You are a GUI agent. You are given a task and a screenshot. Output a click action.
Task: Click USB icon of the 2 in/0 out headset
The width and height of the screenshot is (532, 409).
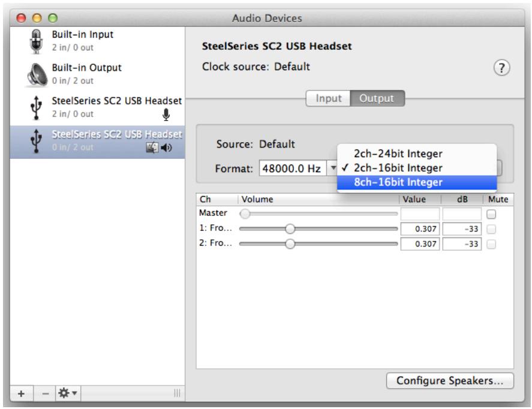(x=36, y=108)
